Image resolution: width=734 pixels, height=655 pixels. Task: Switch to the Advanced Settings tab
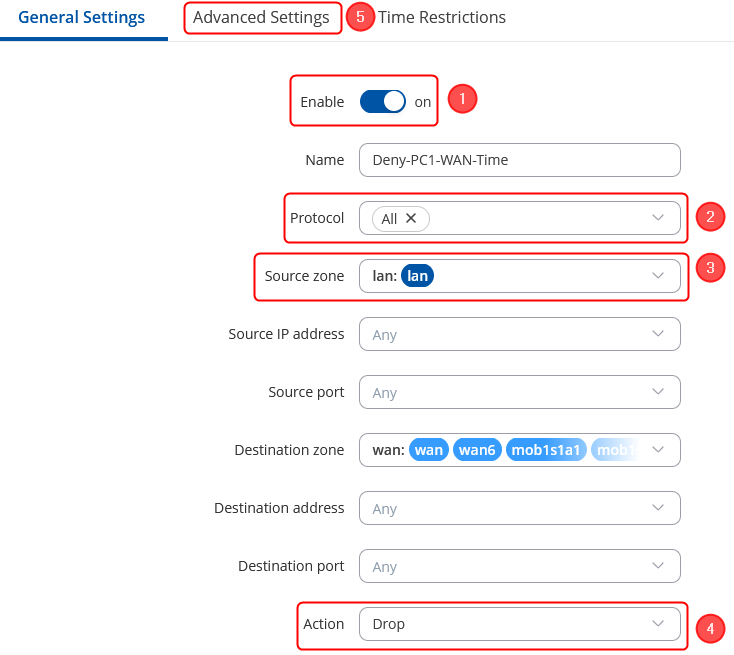pos(261,18)
